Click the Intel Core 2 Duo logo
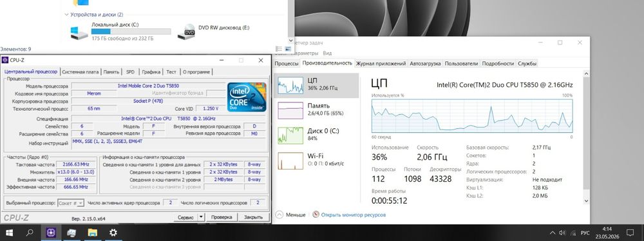This screenshot has height=241, width=644. [x=247, y=97]
